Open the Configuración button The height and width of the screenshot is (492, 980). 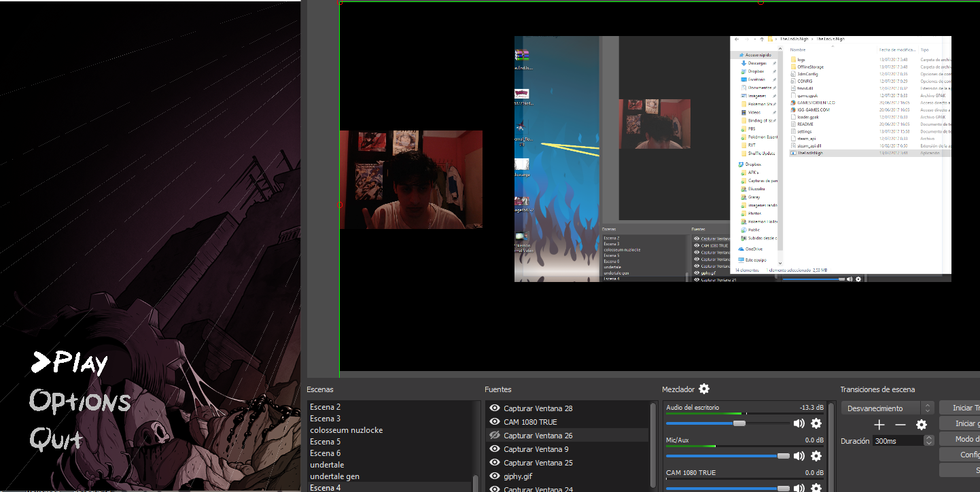960,455
